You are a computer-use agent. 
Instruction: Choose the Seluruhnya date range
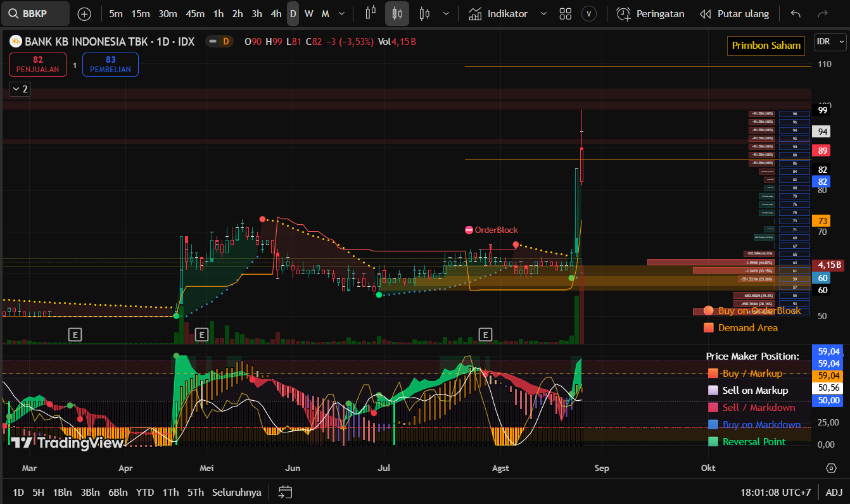point(236,492)
